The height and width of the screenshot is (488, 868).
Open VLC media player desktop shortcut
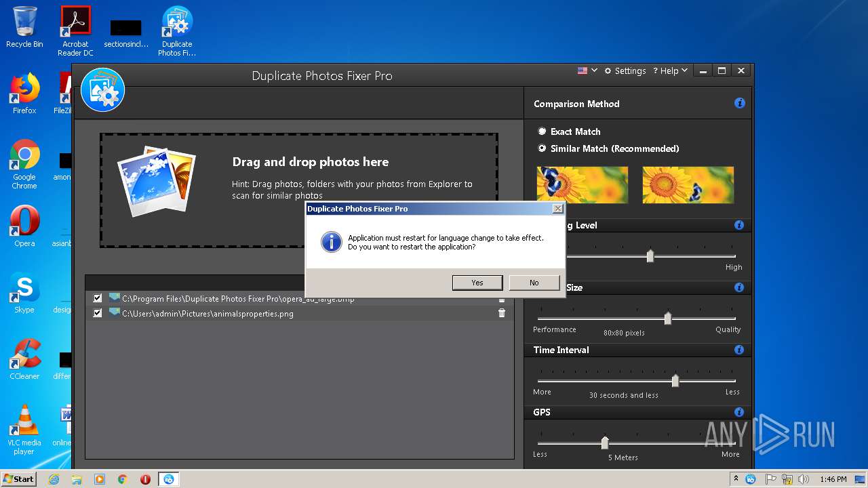pos(24,430)
